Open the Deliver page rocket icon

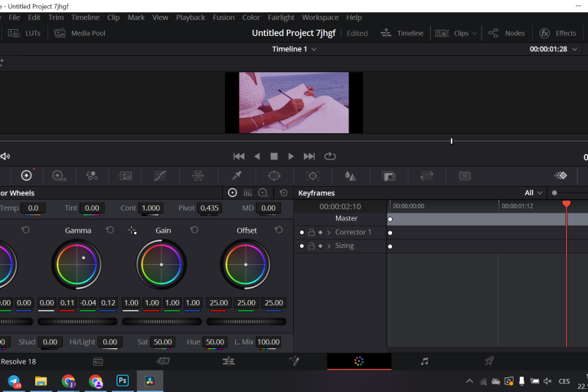[490, 361]
